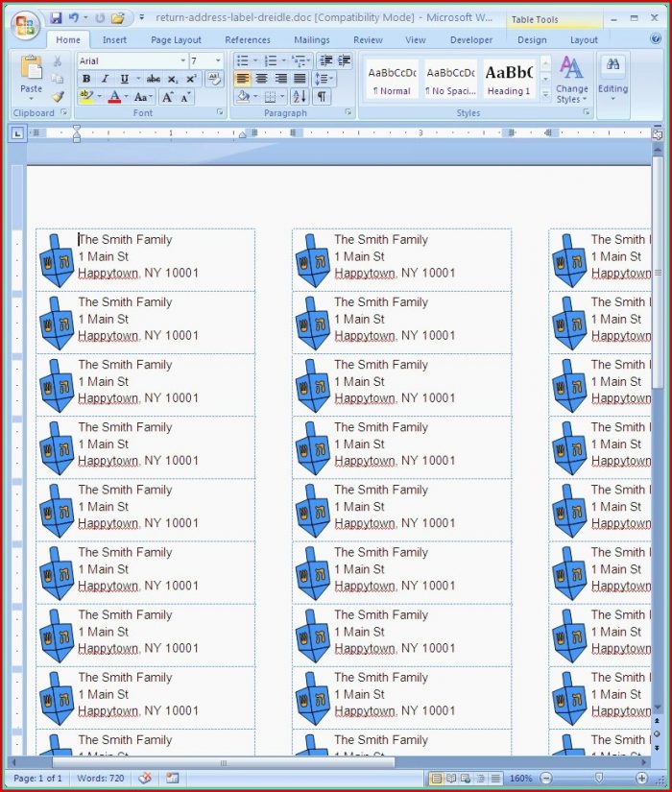Open Word Help with the question mark
This screenshot has height=792, width=672.
(x=656, y=39)
